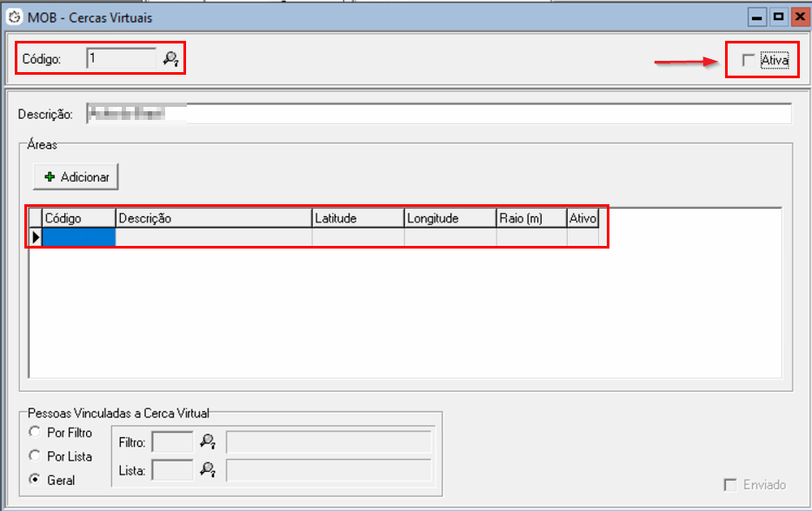Screen dimensions: 812x511
Task: Click the row indicator arrow in grid
Action: (x=36, y=237)
